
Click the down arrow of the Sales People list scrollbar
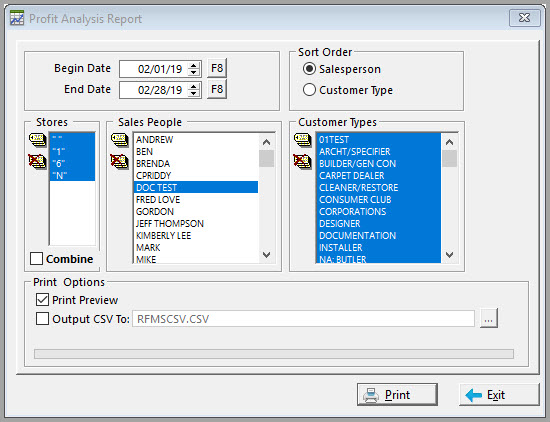point(267,255)
